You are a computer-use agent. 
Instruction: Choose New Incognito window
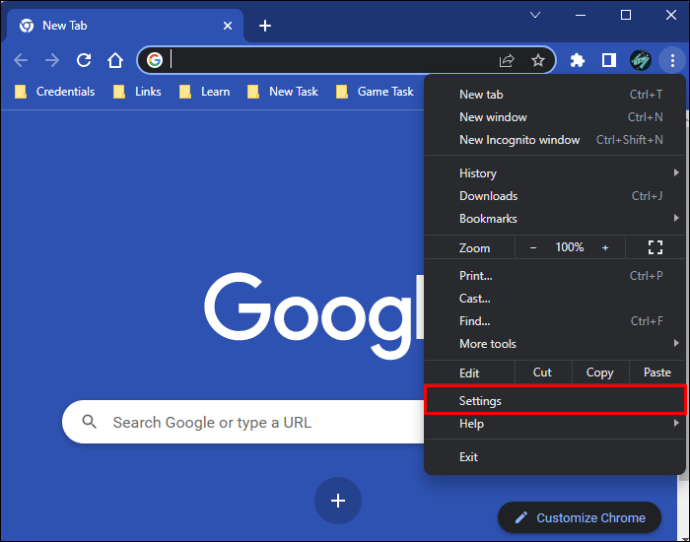tap(555, 140)
